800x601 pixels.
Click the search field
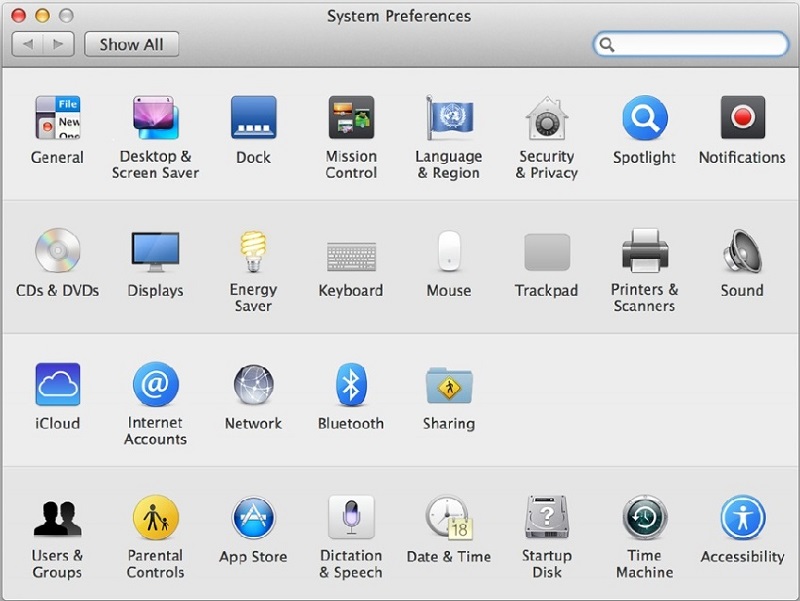click(x=691, y=44)
